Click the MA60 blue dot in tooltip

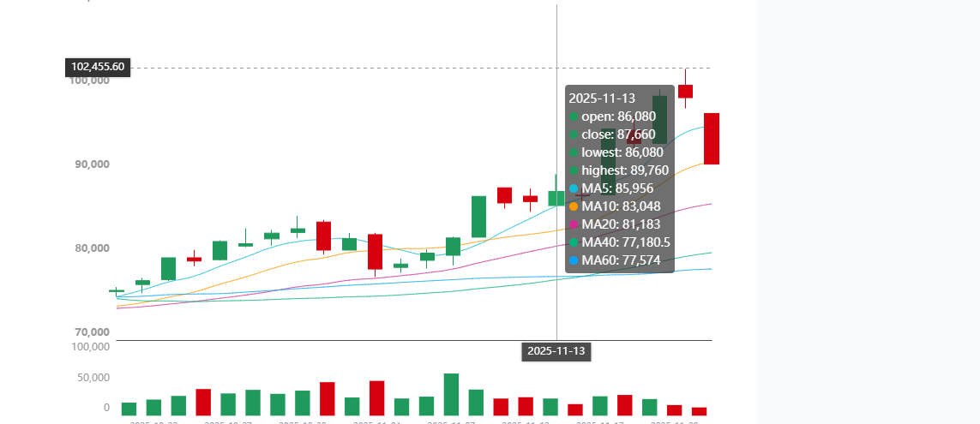point(574,260)
